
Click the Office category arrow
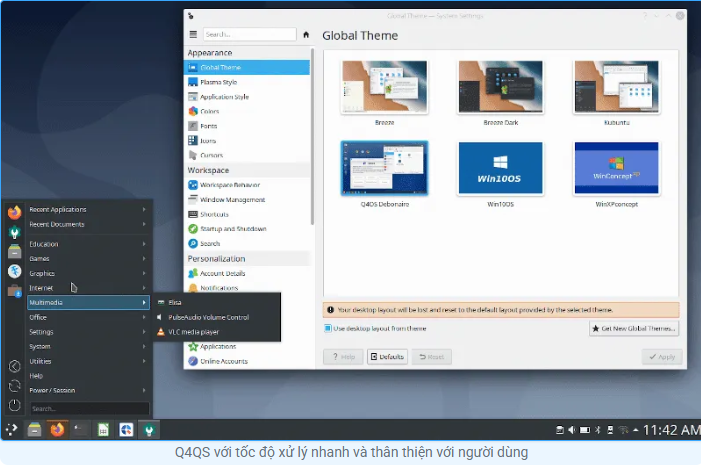(x=144, y=317)
